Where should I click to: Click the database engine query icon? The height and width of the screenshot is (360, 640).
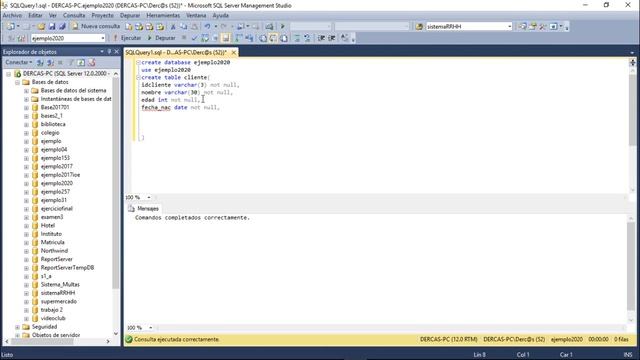point(129,27)
